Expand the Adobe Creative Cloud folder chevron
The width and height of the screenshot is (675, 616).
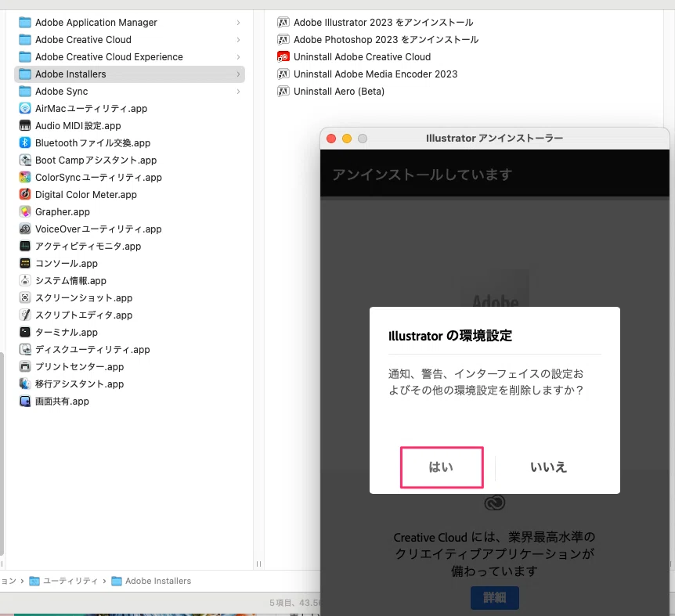(x=238, y=40)
